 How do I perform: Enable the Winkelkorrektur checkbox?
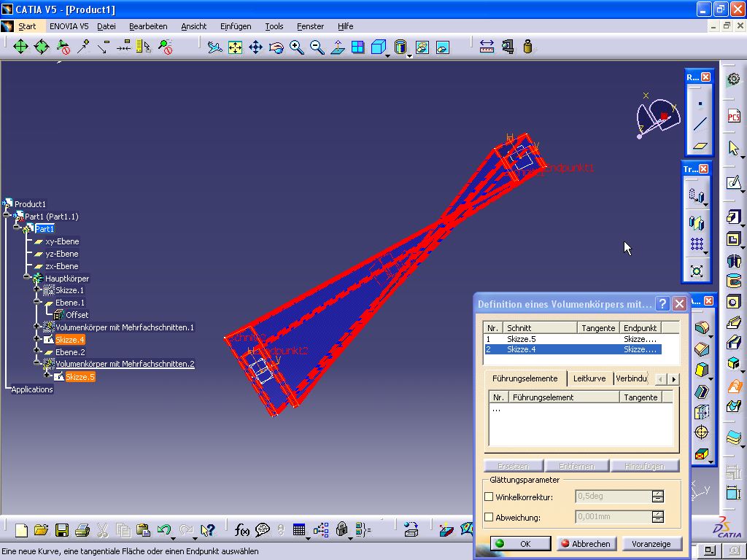[489, 497]
